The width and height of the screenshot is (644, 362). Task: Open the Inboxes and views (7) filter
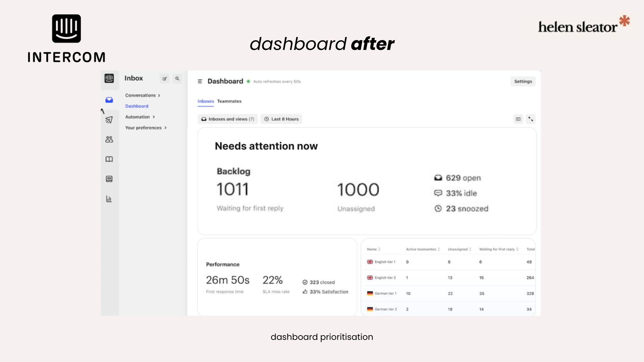tap(227, 119)
